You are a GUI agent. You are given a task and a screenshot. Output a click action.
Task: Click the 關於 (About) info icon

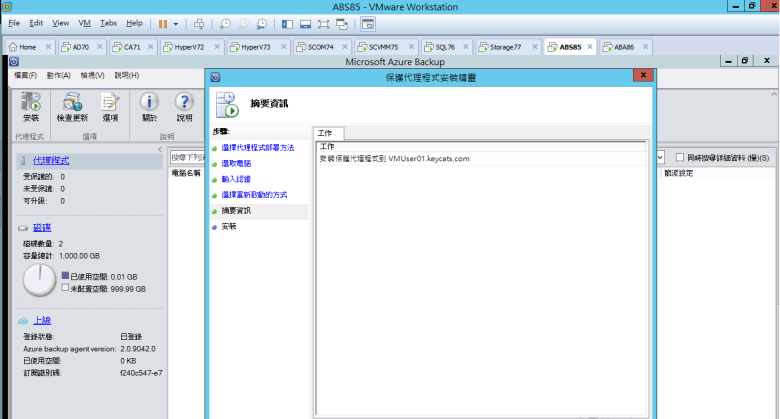point(149,105)
